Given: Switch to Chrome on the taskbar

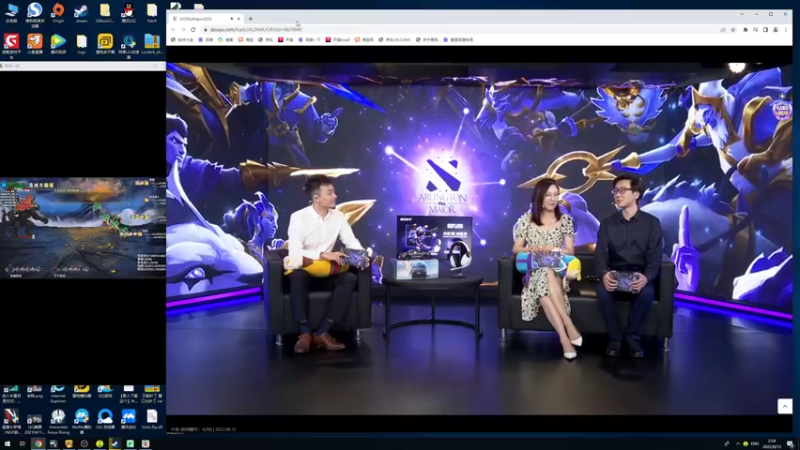Looking at the screenshot, I should (x=38, y=444).
